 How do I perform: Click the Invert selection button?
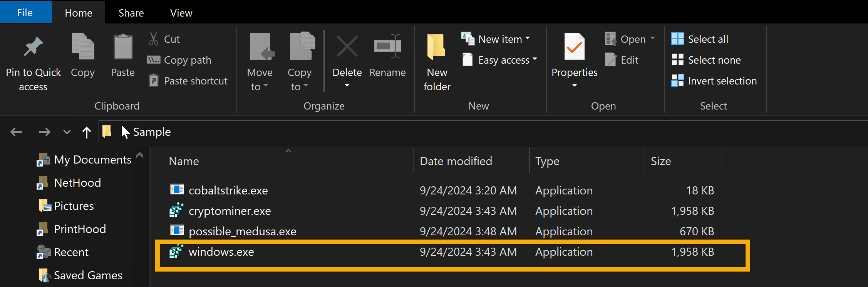[714, 81]
